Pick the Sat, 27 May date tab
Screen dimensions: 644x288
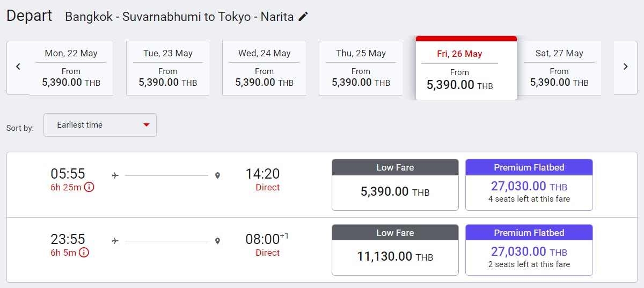[x=559, y=68]
